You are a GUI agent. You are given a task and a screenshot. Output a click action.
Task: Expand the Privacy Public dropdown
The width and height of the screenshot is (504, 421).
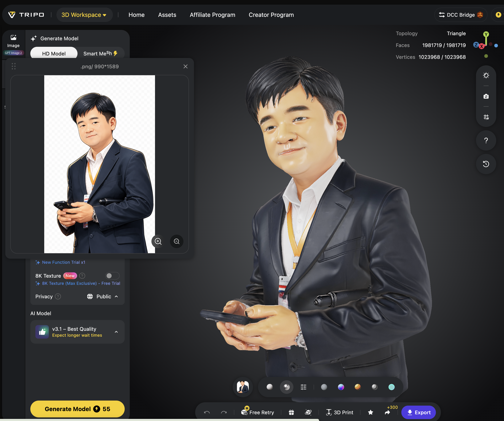103,296
